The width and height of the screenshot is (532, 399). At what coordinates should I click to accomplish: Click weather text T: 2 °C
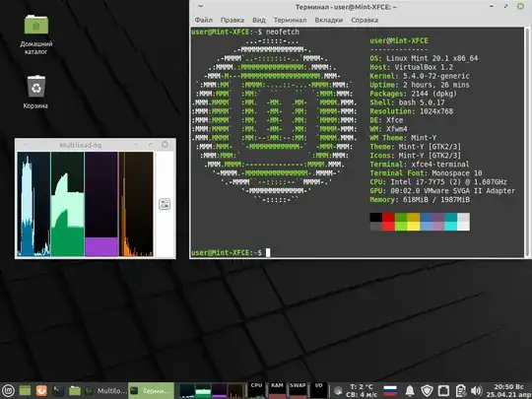362,387
